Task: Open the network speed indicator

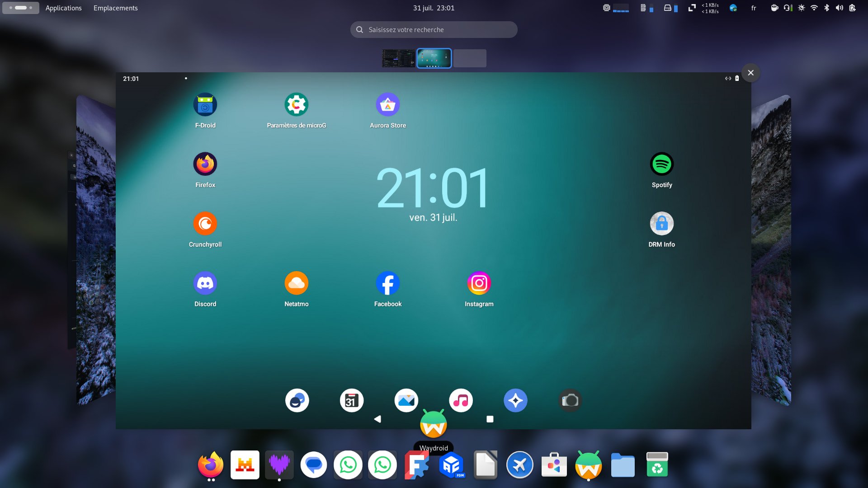Action: pyautogui.click(x=703, y=8)
